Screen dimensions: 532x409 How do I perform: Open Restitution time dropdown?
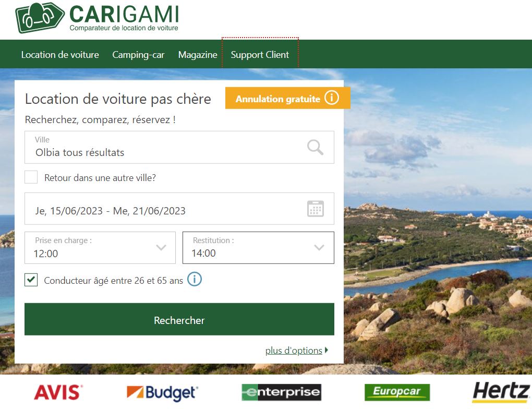click(258, 248)
